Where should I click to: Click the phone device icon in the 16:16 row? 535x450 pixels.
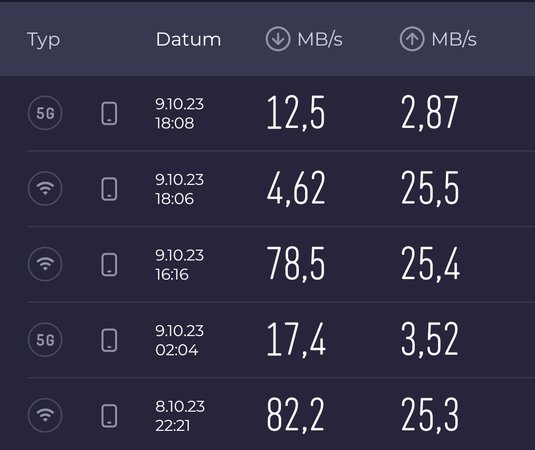pyautogui.click(x=109, y=264)
